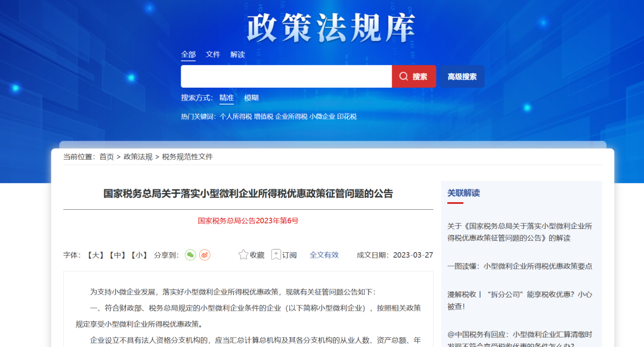
Task: Click the magnifier icon on the 搜索 button
Action: 404,76
